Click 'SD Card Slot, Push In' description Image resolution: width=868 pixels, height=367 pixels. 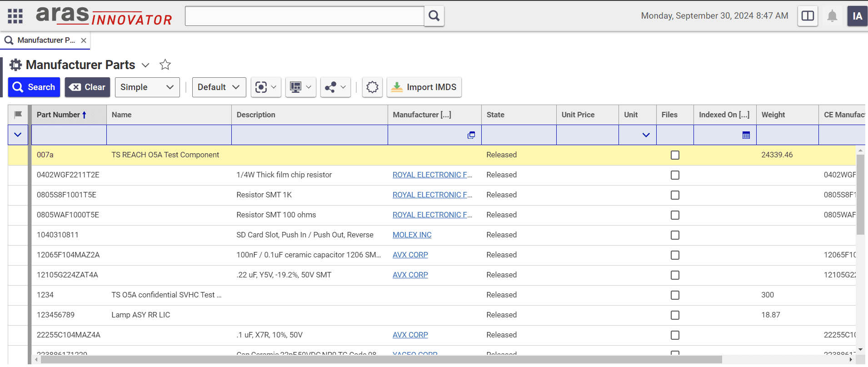coord(305,235)
